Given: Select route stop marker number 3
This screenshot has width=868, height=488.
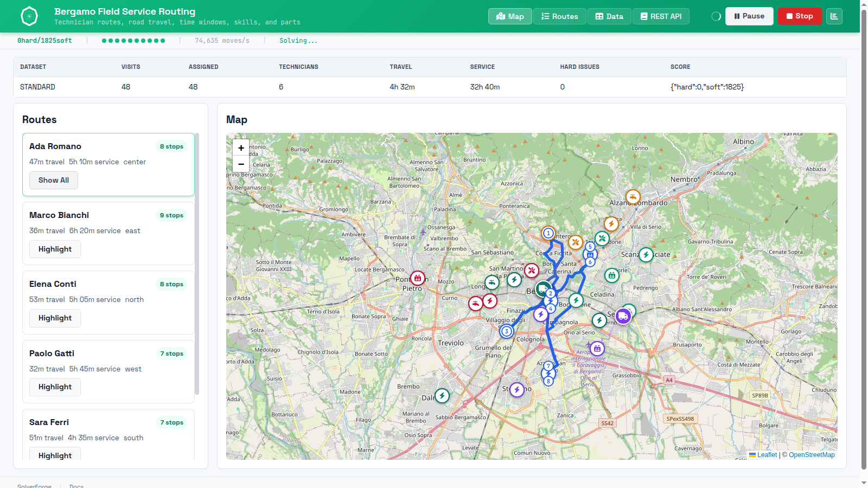Looking at the screenshot, I should [507, 331].
